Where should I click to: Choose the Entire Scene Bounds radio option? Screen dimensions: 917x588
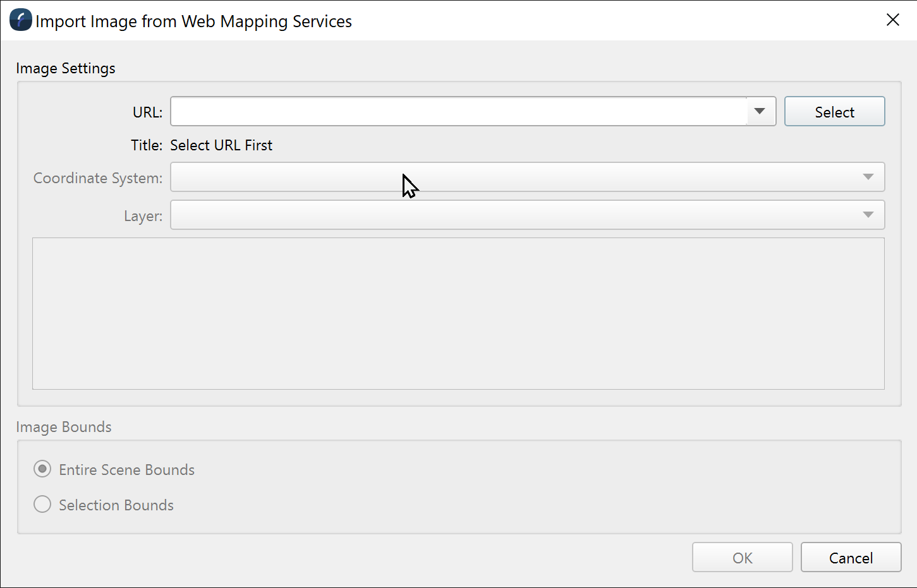pyautogui.click(x=42, y=469)
